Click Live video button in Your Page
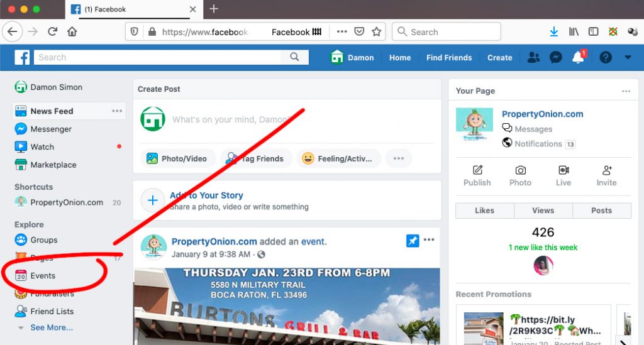644x345 pixels. 563,175
